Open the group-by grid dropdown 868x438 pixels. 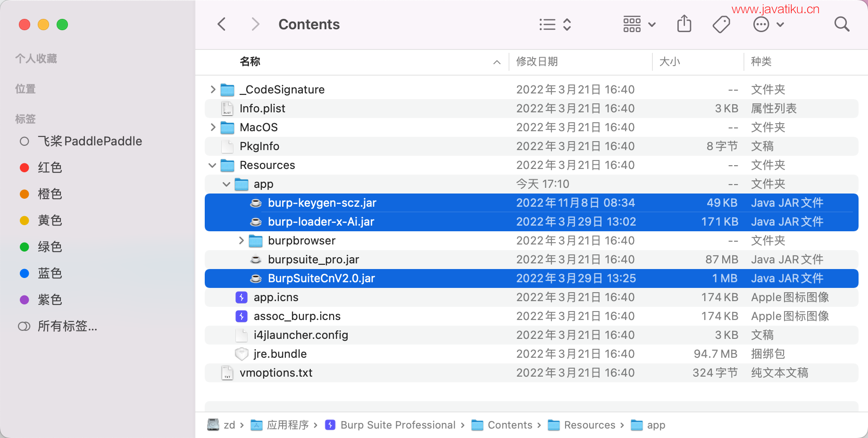coord(639,25)
